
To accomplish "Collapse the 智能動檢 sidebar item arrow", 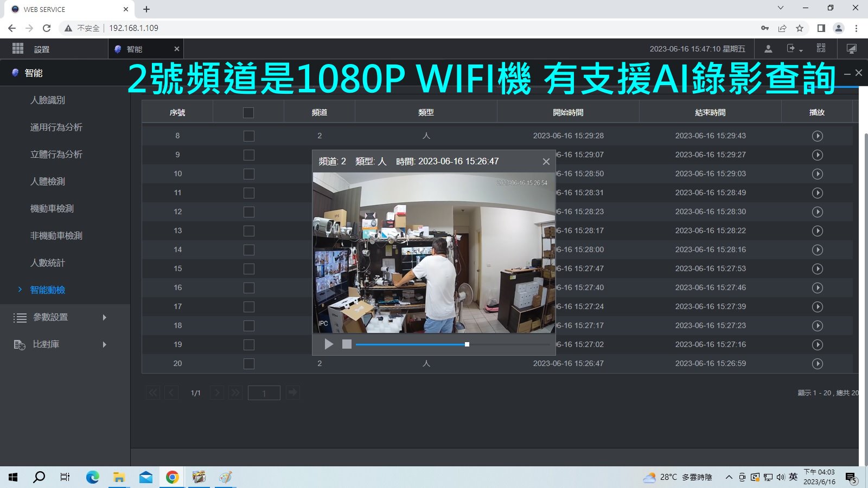I will 20,290.
